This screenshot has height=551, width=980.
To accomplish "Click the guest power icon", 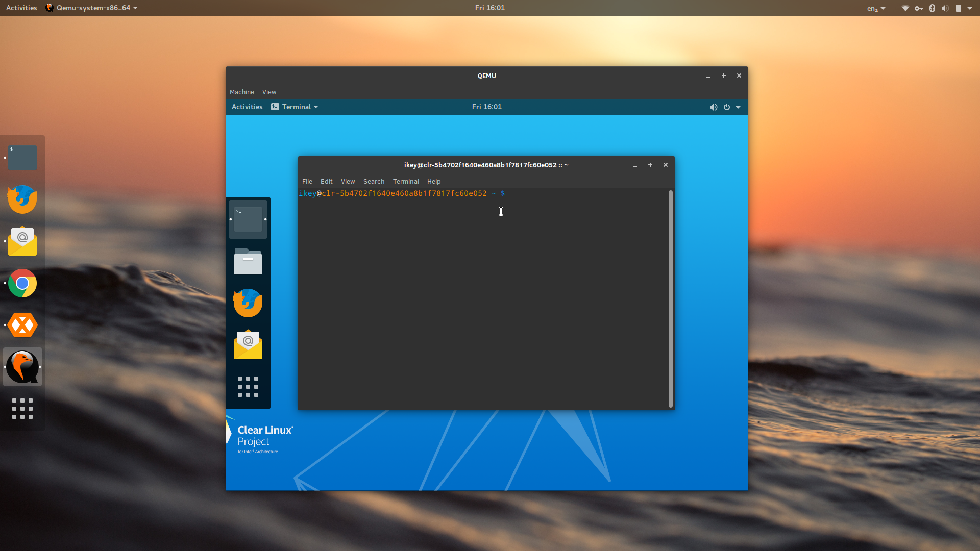I will coord(727,107).
